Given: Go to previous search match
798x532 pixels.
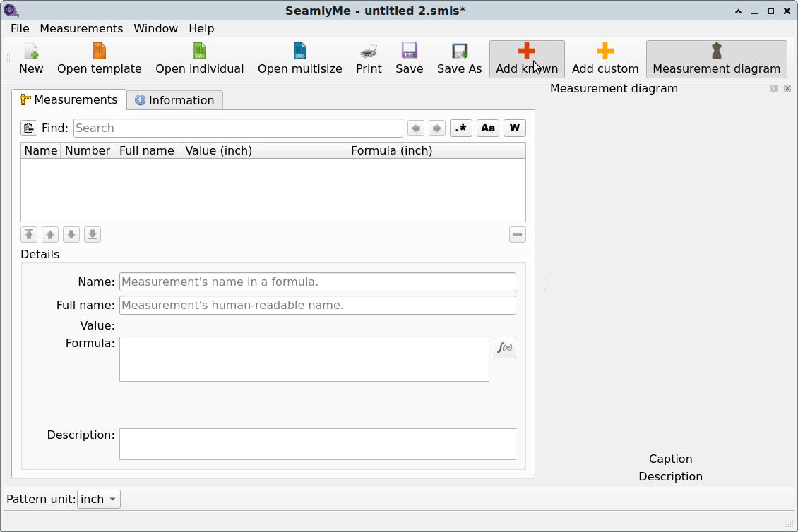Looking at the screenshot, I should click(x=416, y=128).
